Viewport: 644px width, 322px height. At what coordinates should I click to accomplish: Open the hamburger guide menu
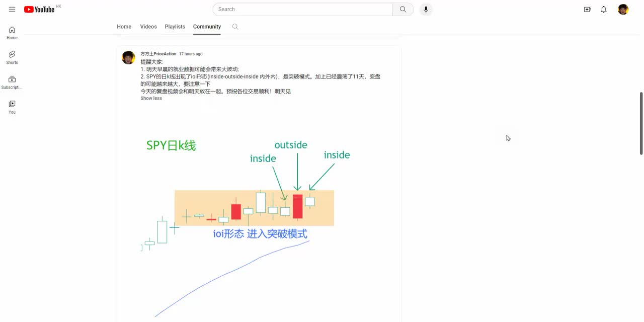12,9
